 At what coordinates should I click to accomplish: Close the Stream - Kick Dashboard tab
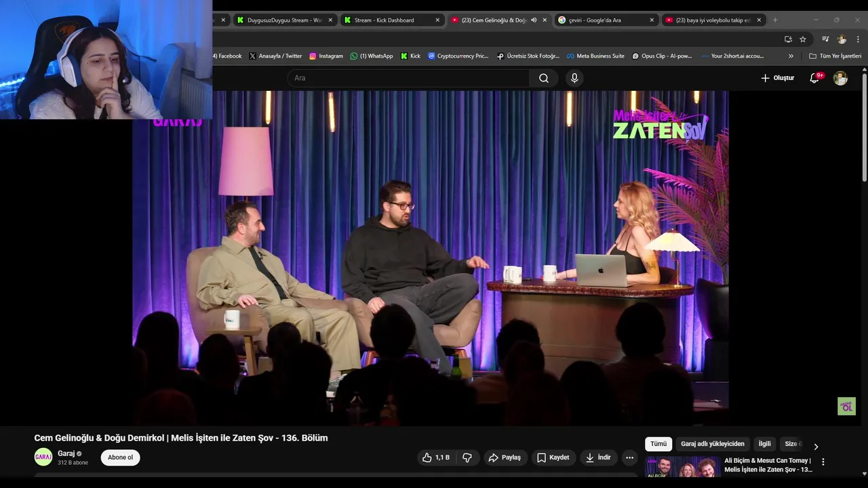(x=437, y=20)
